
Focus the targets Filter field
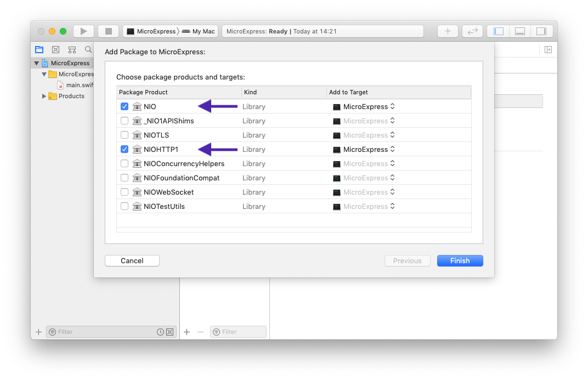click(x=238, y=332)
